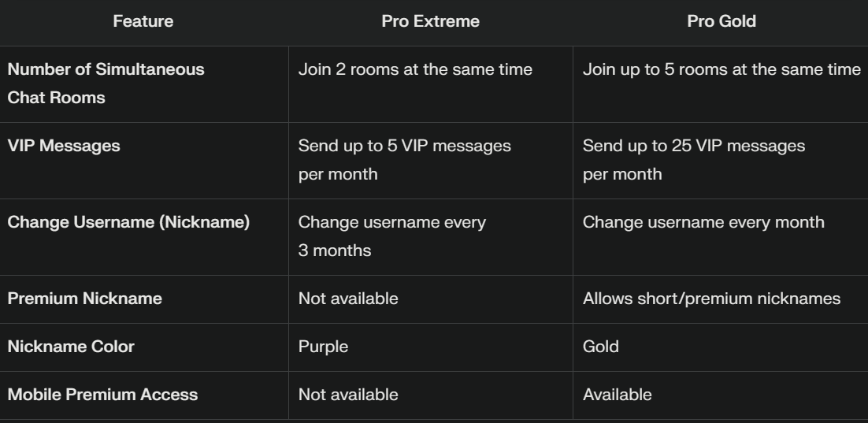Click the VIP Messages row label

pos(64,147)
